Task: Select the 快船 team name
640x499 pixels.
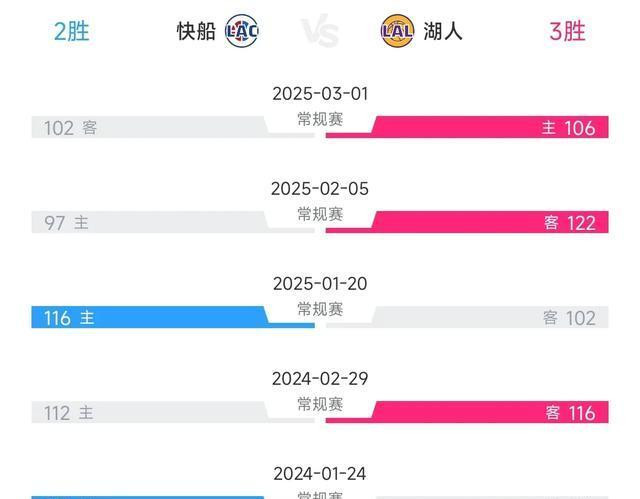Action: pos(196,31)
